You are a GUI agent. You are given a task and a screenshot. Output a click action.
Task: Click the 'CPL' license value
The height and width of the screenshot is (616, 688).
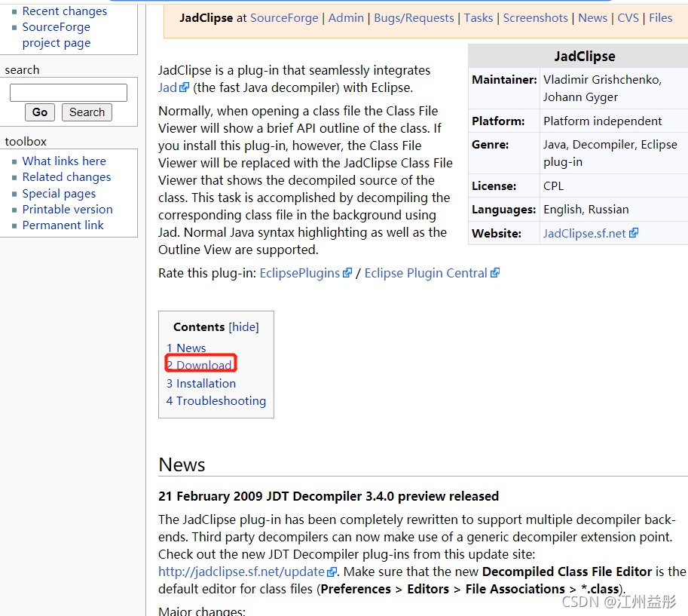pos(553,186)
